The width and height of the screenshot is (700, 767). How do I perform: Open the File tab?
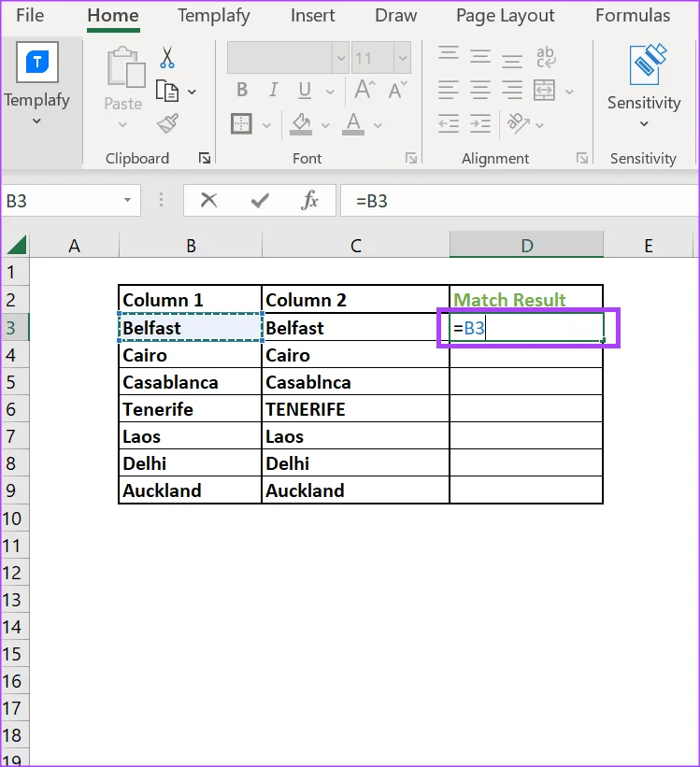(30, 15)
